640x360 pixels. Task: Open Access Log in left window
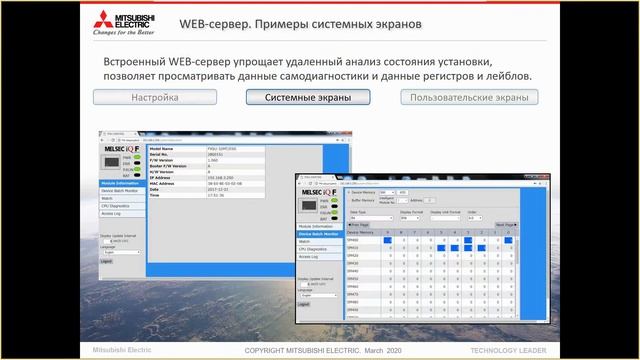point(122,213)
